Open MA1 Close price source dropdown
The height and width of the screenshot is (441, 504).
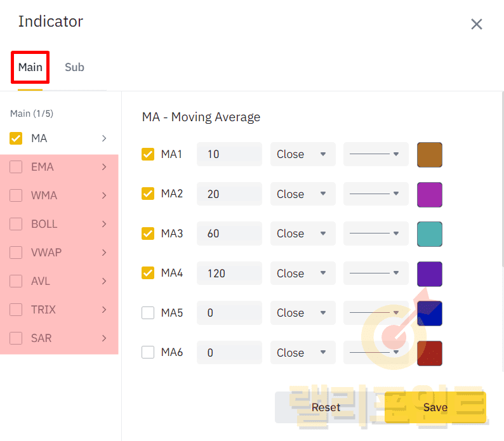tap(303, 154)
